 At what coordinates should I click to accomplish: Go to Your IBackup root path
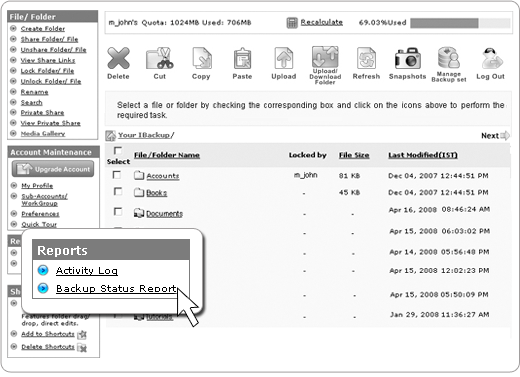pos(146,135)
